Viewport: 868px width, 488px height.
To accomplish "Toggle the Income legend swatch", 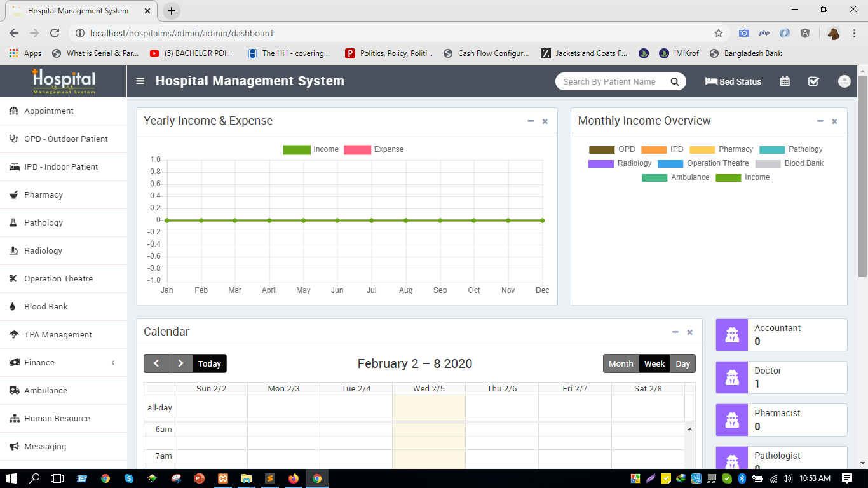I will coord(297,150).
